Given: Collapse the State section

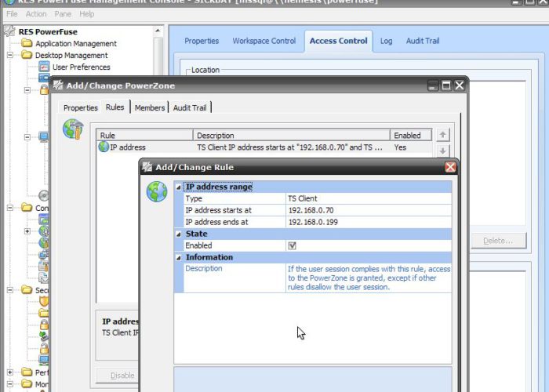Looking at the screenshot, I should (178, 234).
